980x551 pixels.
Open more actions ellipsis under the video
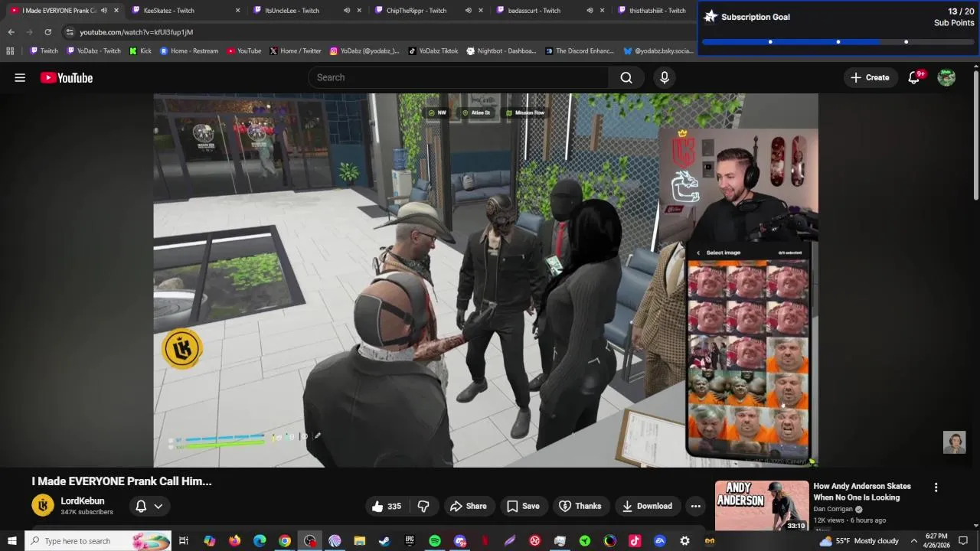click(695, 506)
